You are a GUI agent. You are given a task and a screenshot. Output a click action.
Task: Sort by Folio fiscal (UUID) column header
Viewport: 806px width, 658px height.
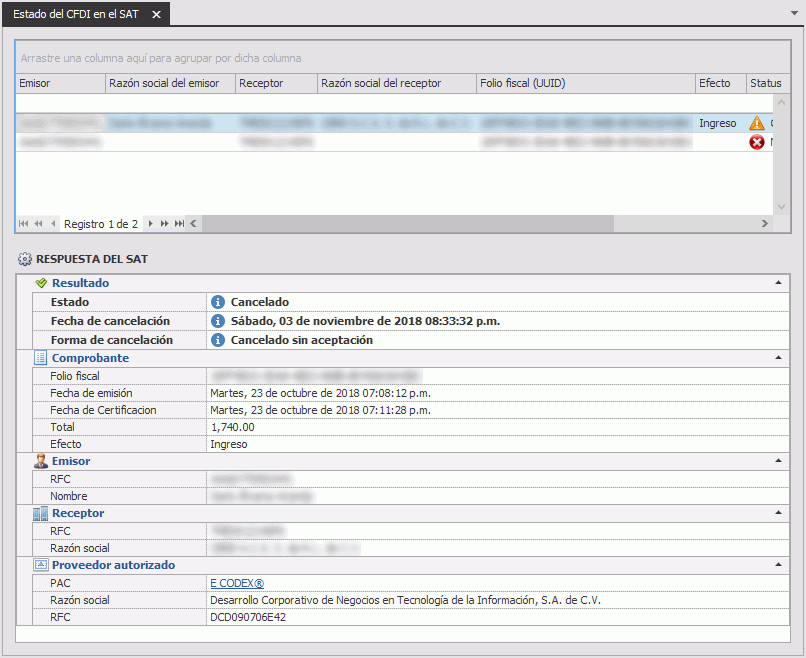[x=585, y=83]
